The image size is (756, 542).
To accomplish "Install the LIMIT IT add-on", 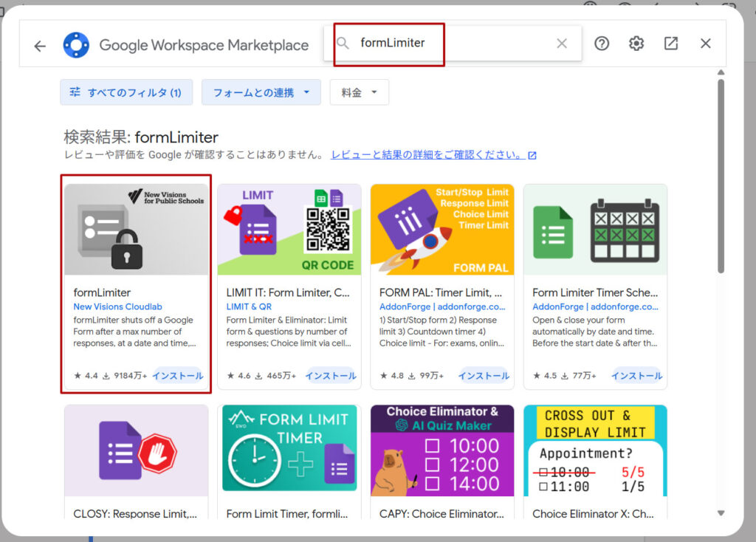I will click(x=331, y=376).
